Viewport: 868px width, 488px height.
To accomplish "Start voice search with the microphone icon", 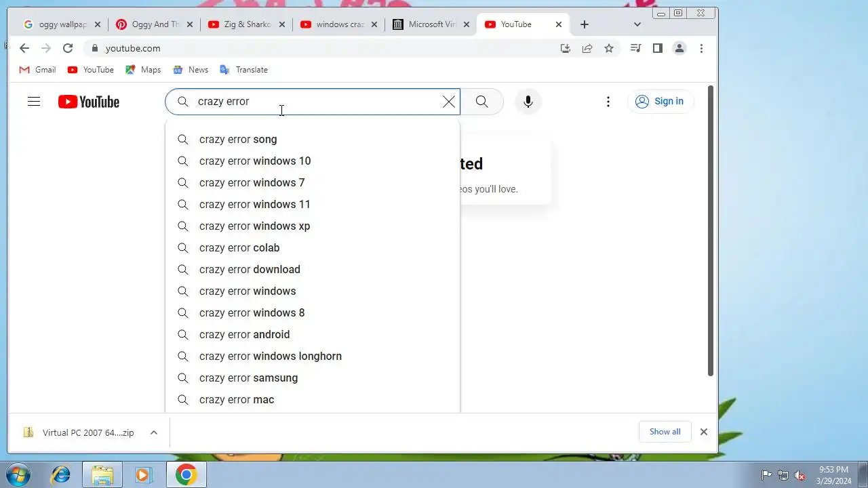I will coord(528,102).
